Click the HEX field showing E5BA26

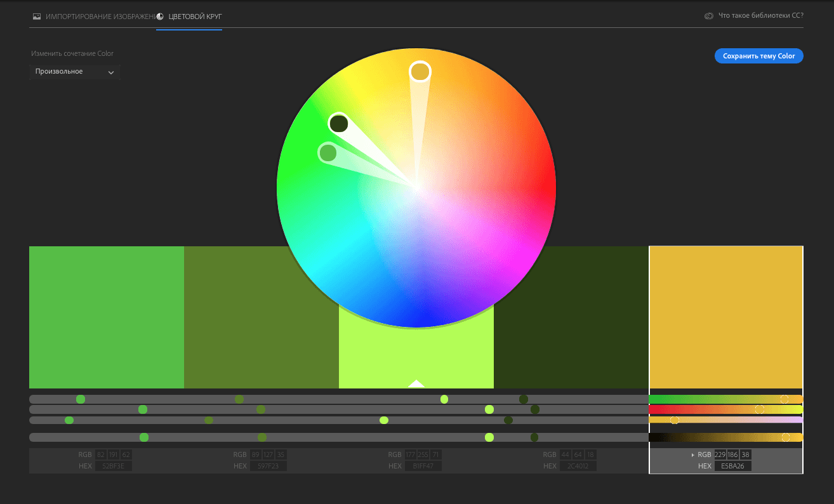click(x=732, y=466)
